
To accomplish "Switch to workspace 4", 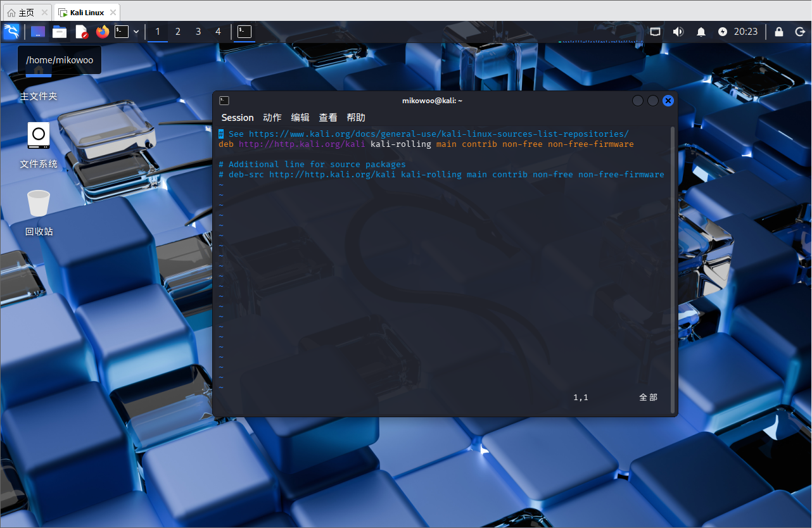I will (219, 32).
